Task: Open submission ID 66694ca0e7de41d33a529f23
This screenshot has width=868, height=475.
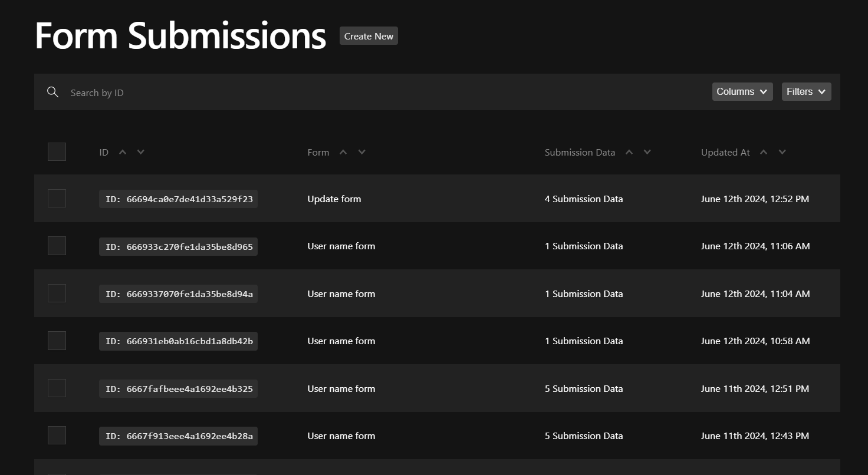Action: tap(179, 199)
